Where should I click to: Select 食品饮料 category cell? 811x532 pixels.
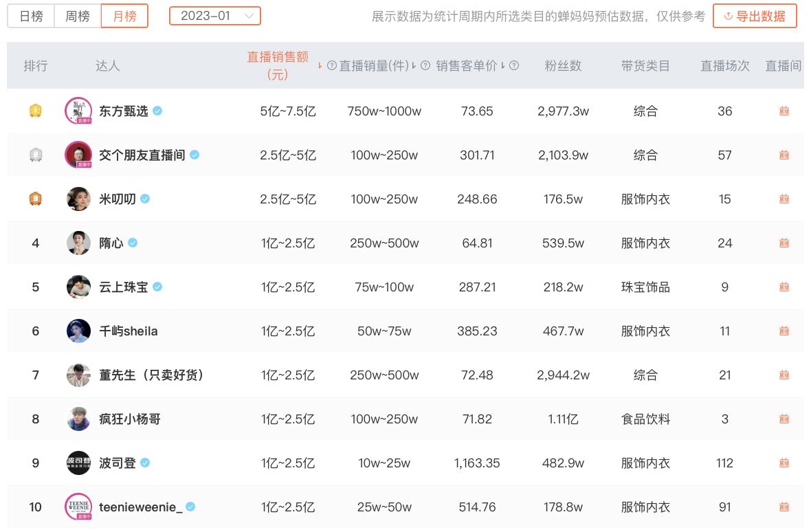(x=645, y=419)
